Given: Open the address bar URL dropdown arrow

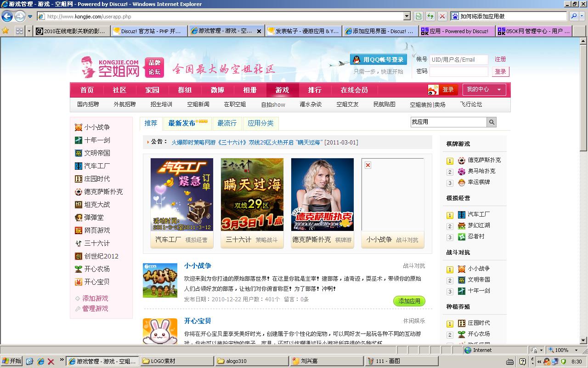Looking at the screenshot, I should [x=407, y=17].
